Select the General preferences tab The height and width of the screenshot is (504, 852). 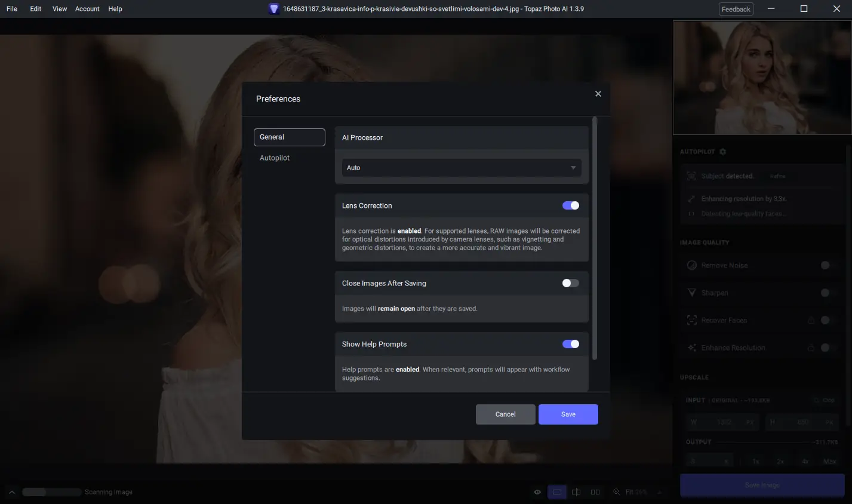click(x=290, y=137)
